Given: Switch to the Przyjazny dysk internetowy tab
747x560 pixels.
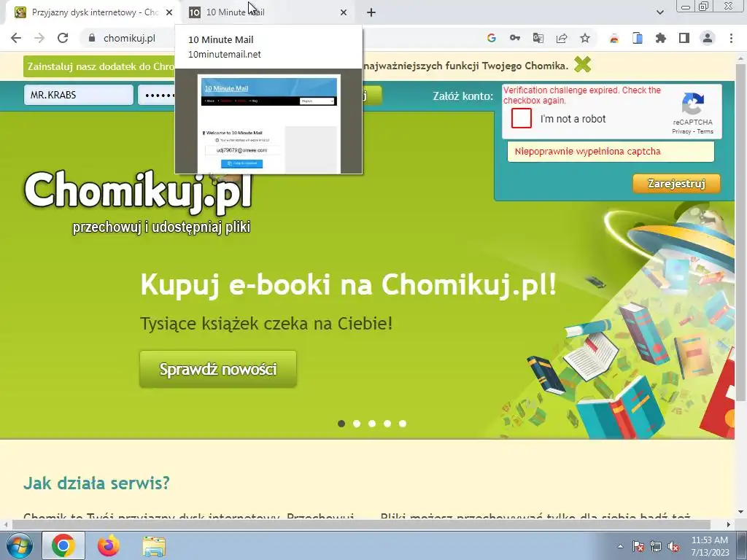Looking at the screenshot, I should (93, 12).
